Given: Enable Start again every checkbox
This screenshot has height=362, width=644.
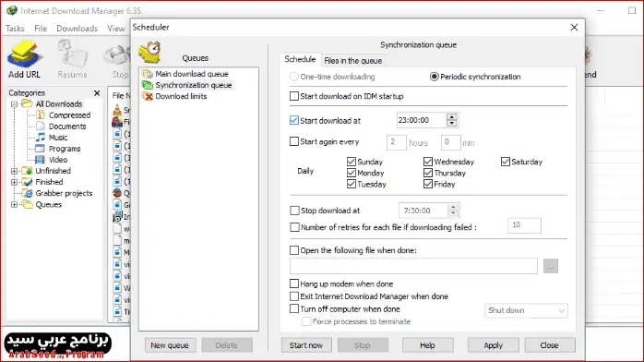Looking at the screenshot, I should (294, 142).
